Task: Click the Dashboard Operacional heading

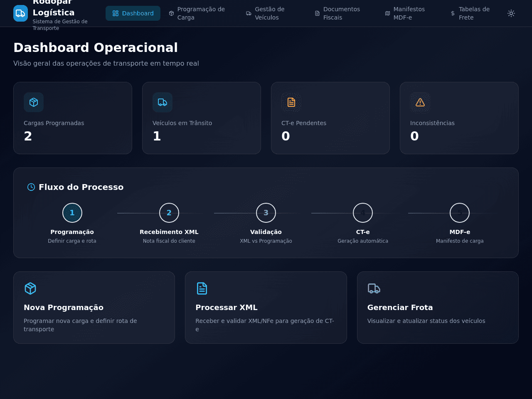Action: pyautogui.click(x=96, y=47)
